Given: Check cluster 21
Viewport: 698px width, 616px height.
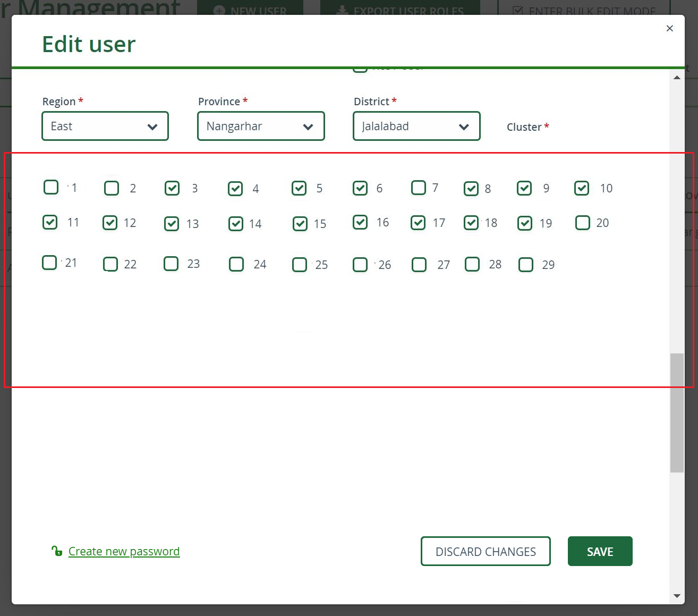Looking at the screenshot, I should click(49, 263).
